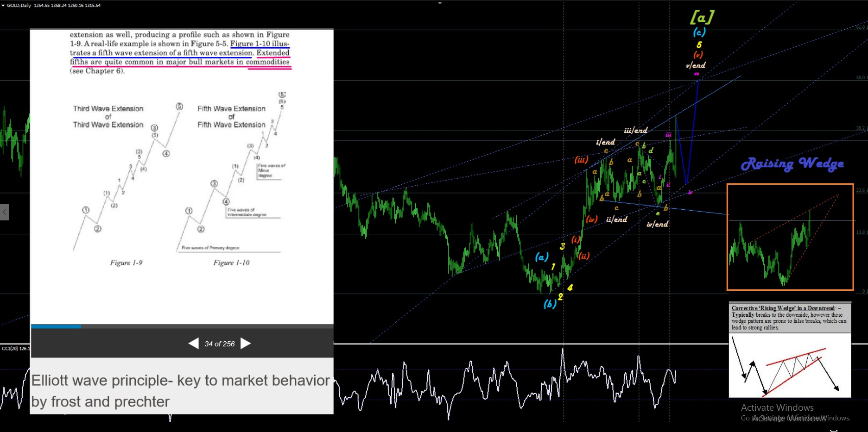868x432 pixels.
Task: Click 'Five waves of Minor degree' label
Action: [272, 170]
